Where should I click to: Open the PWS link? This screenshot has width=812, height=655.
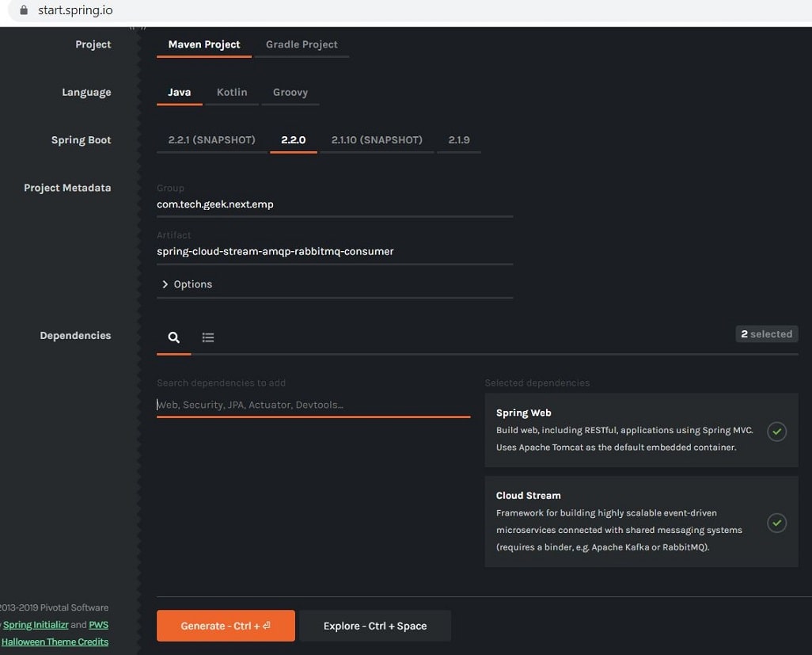coord(98,624)
